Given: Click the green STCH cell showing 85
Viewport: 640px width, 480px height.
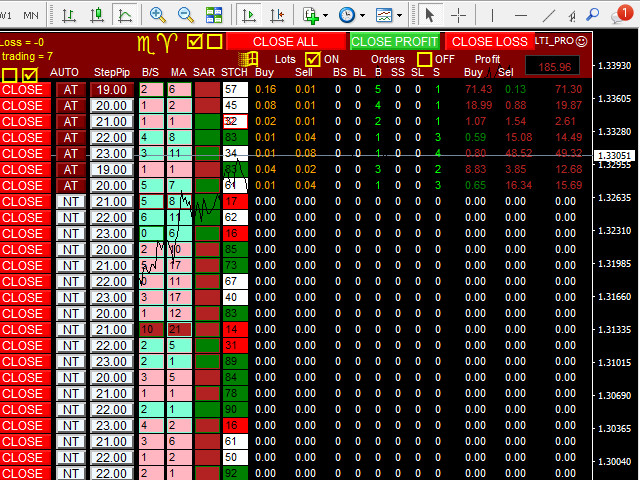Looking at the screenshot, I should pyautogui.click(x=236, y=249).
